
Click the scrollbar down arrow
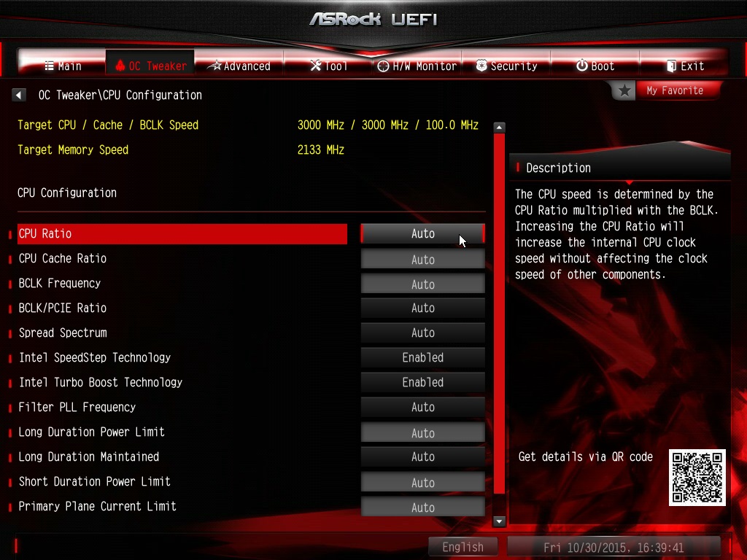coord(499,521)
